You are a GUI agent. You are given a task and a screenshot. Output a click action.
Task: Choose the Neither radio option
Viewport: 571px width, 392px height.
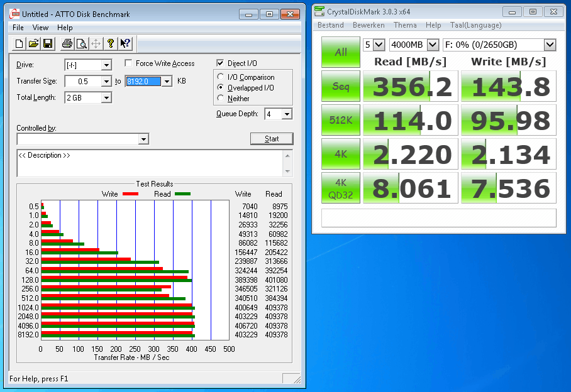point(220,98)
